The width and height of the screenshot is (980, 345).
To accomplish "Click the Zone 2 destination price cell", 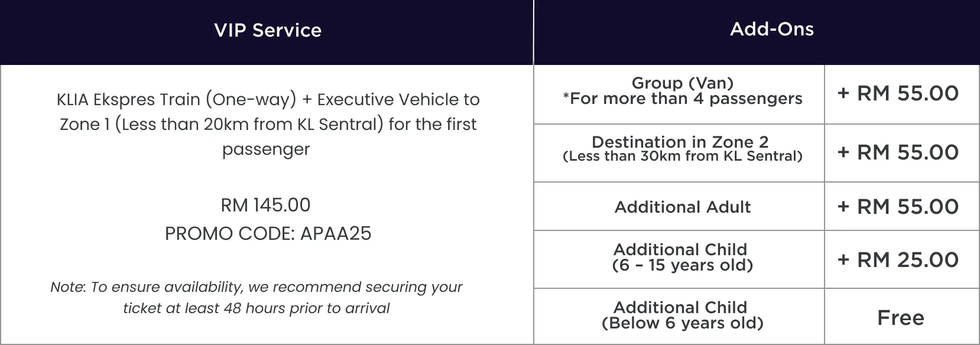I will [x=898, y=152].
